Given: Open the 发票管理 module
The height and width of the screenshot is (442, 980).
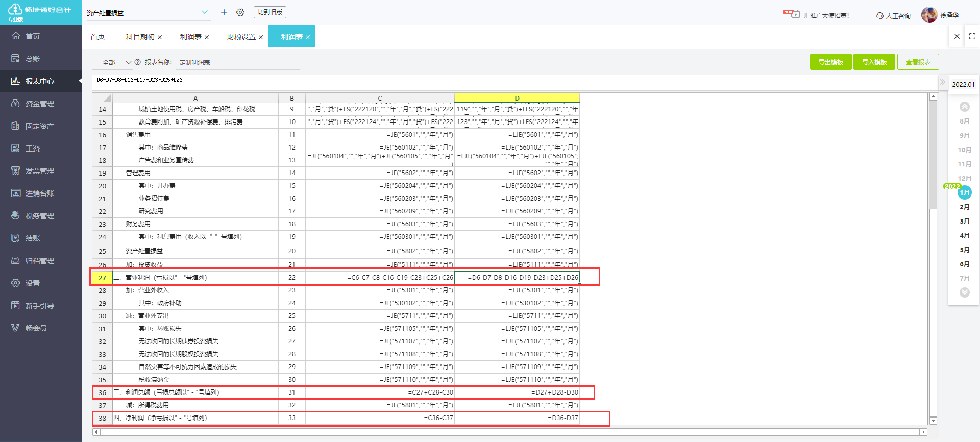Looking at the screenshot, I should 39,171.
